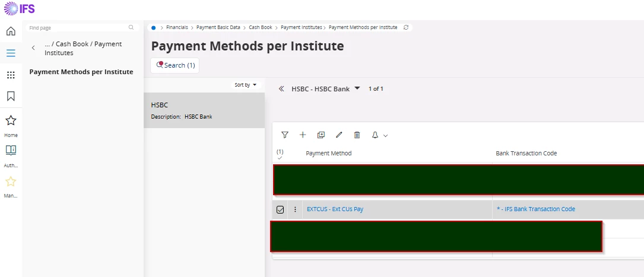Open the EXTCUS - Ext CUs Pay link

(x=335, y=209)
